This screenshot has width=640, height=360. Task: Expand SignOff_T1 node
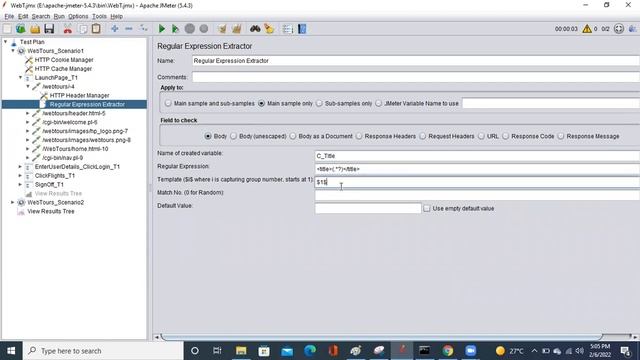click(20, 184)
